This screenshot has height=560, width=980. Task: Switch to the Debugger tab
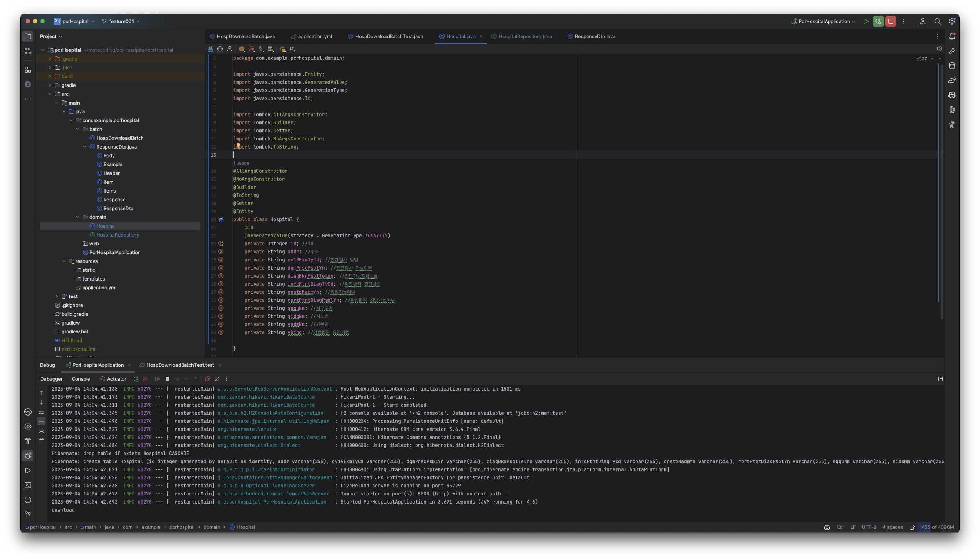pos(51,379)
